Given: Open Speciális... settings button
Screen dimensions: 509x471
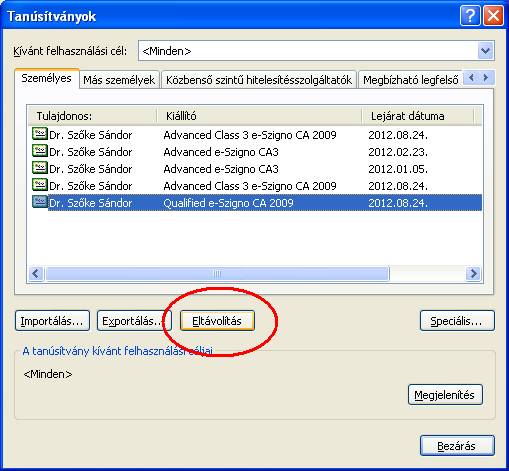Looking at the screenshot, I should coord(457,321).
